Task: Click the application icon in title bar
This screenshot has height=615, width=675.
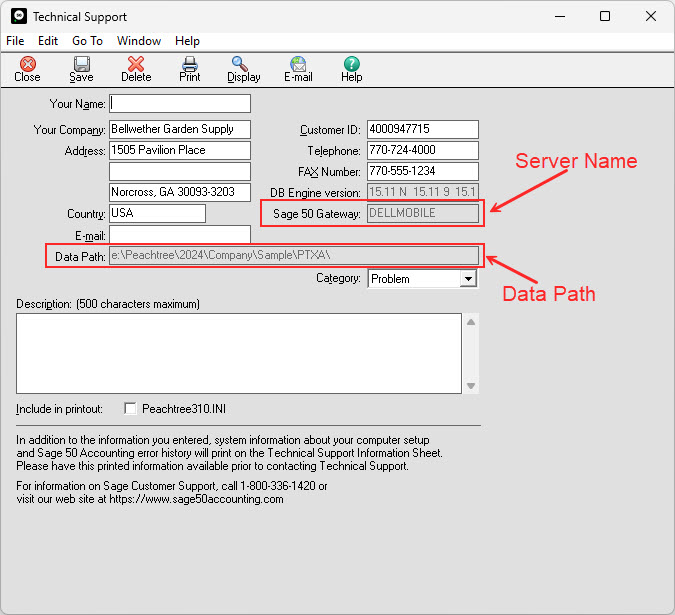Action: (17, 17)
